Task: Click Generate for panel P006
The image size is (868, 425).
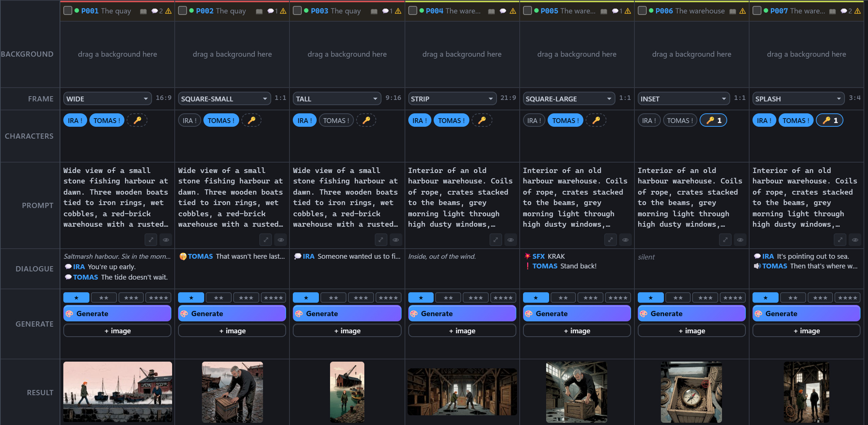Action: 692,314
